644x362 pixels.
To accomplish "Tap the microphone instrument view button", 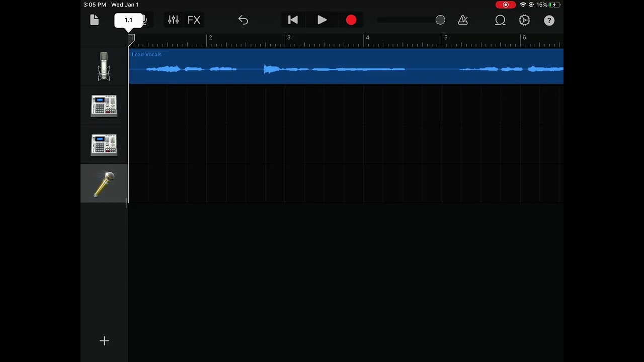I will [144, 20].
